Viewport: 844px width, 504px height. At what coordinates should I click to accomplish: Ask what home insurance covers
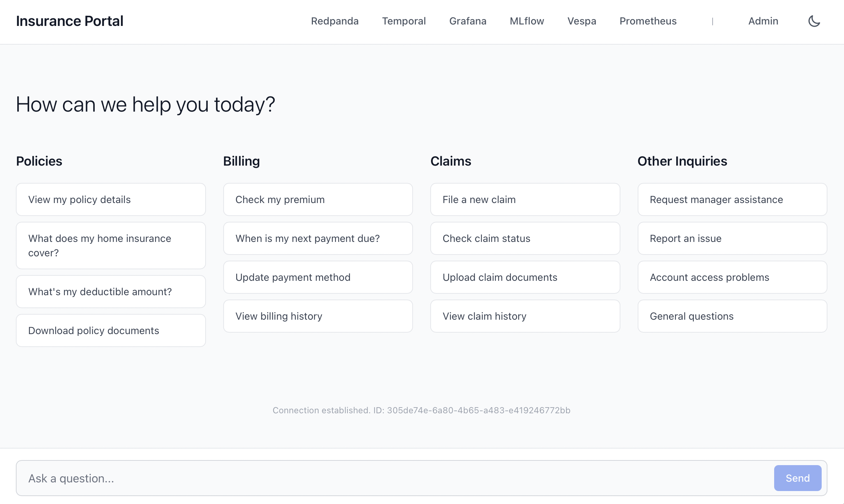click(111, 246)
